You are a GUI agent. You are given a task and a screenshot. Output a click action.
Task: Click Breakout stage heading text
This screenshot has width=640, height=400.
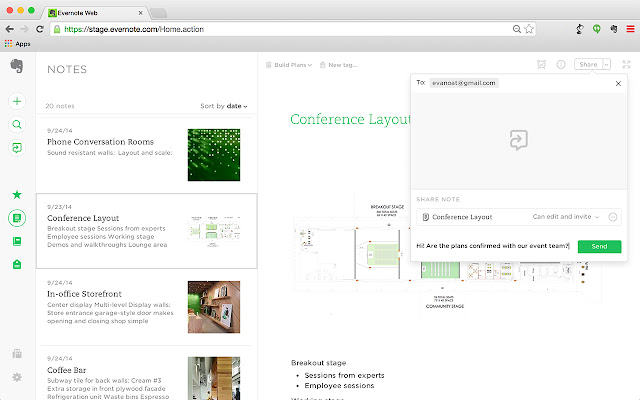[318, 363]
